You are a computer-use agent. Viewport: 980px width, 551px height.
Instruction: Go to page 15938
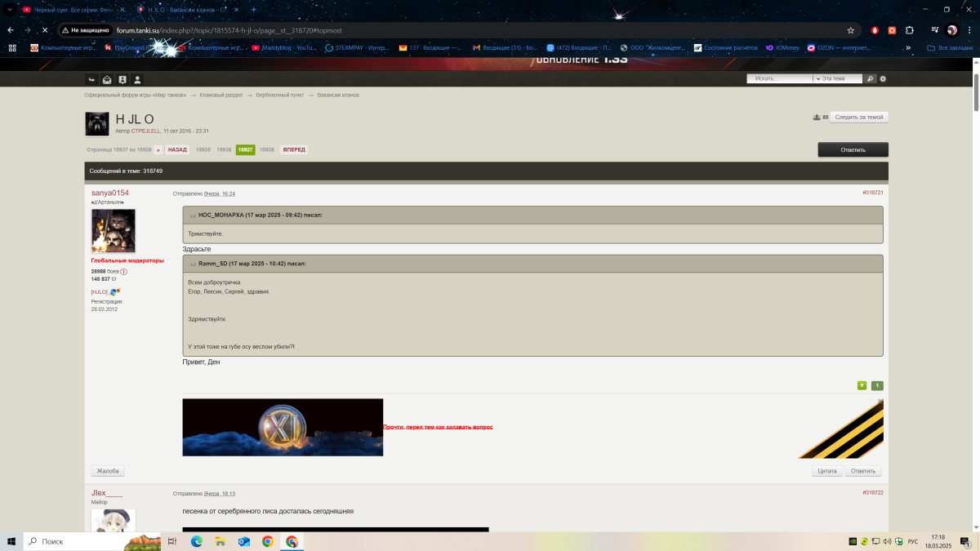point(267,150)
